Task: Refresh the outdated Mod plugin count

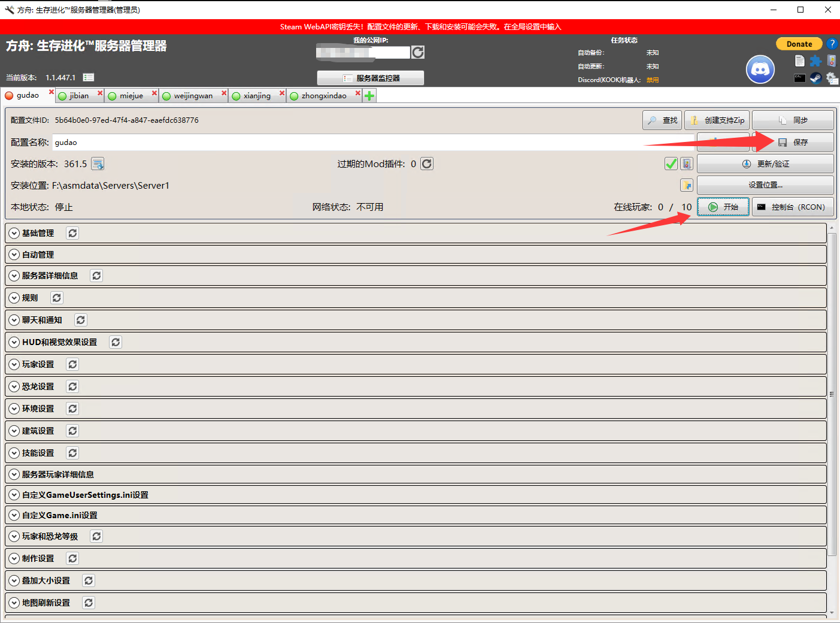Action: pyautogui.click(x=427, y=164)
